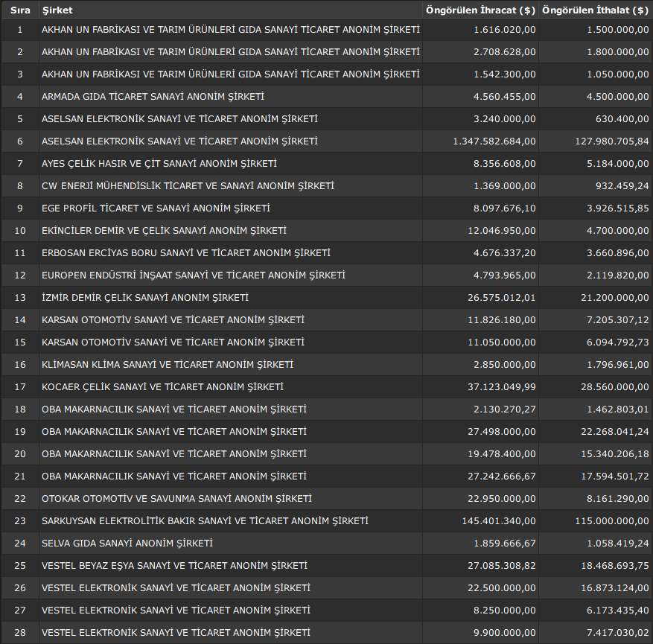Click the Şirket column header
Image resolution: width=653 pixels, height=644 pixels.
(57, 10)
